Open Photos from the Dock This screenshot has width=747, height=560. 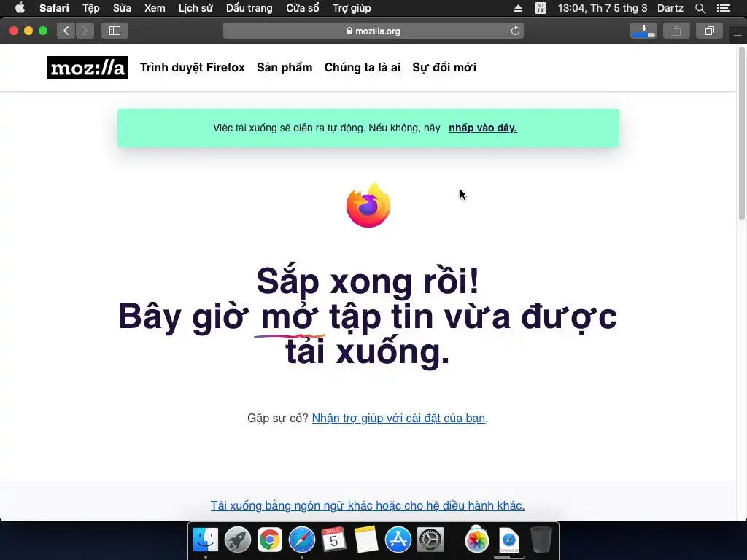[476, 540]
